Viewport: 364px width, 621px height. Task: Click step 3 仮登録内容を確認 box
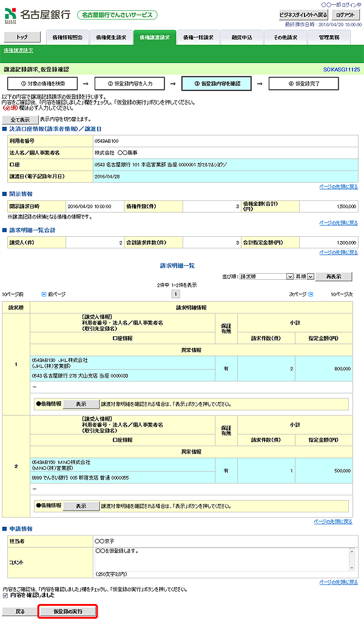click(217, 84)
